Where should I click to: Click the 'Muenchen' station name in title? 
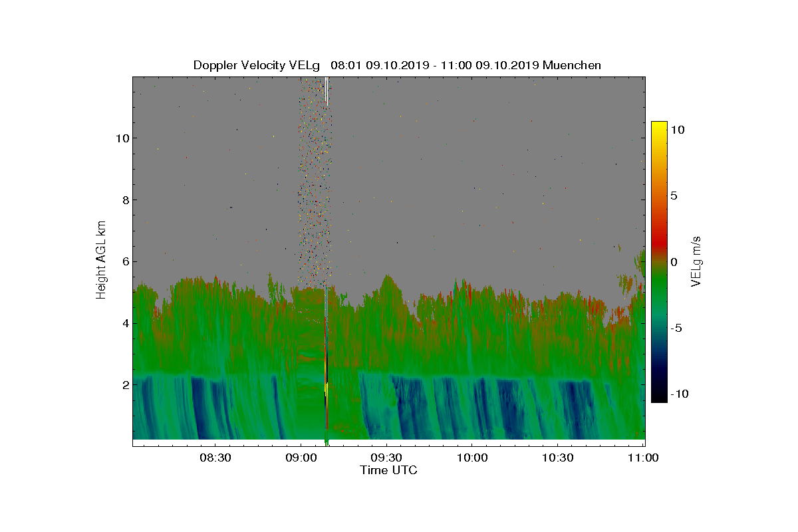coord(572,65)
